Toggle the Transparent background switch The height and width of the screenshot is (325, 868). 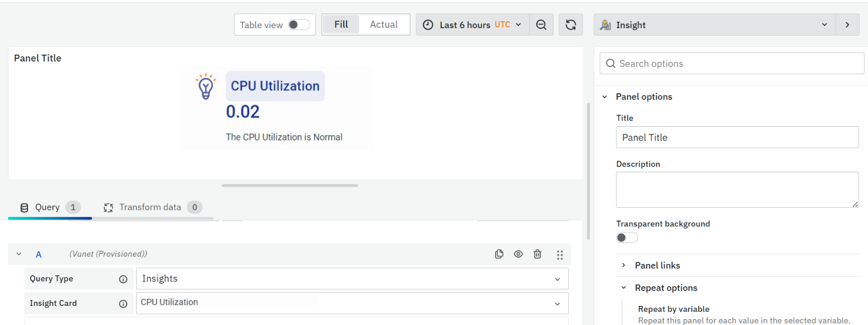[x=627, y=238]
